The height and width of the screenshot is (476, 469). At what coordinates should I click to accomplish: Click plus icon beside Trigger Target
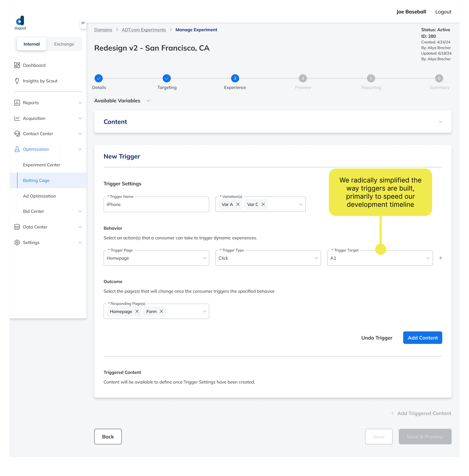click(x=440, y=258)
